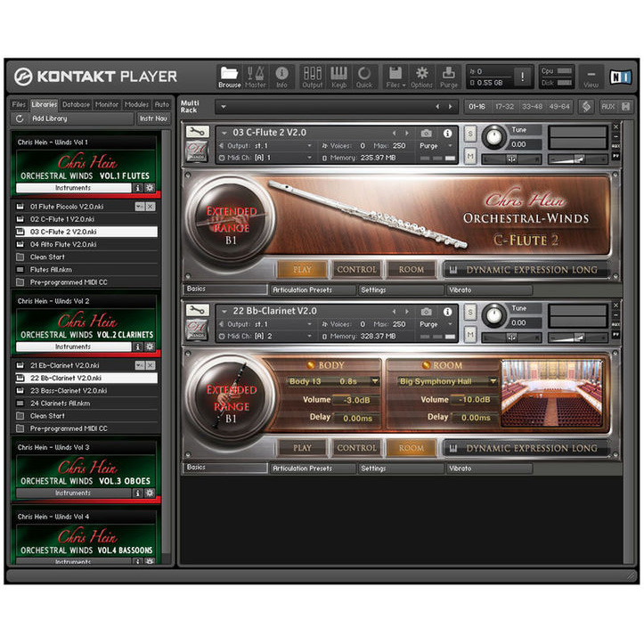Open Articulation Presets under C-Flute 2

tap(312, 290)
